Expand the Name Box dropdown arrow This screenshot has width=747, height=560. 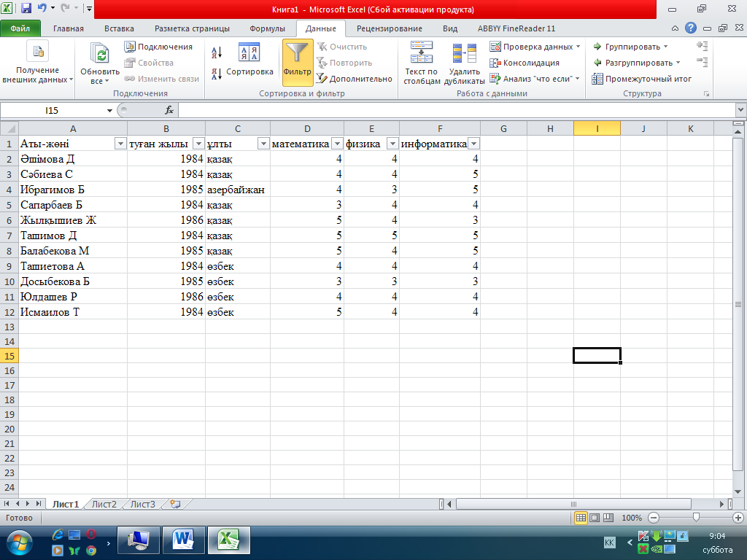(x=109, y=111)
